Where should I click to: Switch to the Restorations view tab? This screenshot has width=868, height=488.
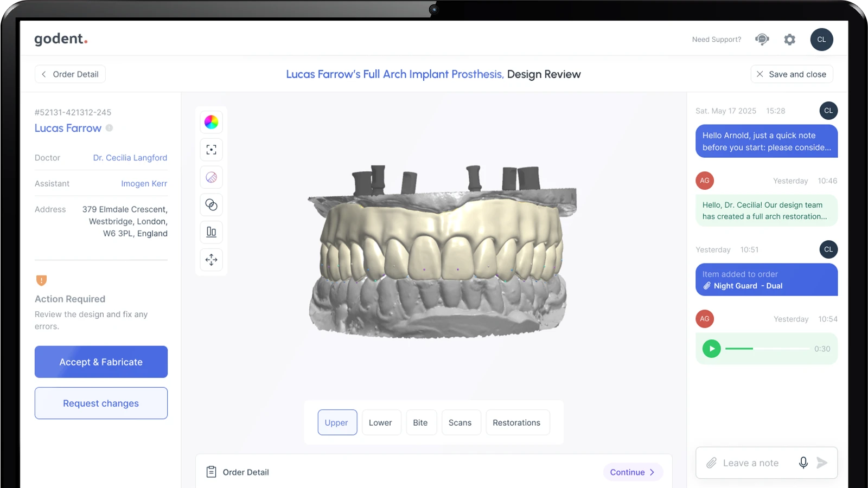click(x=517, y=422)
